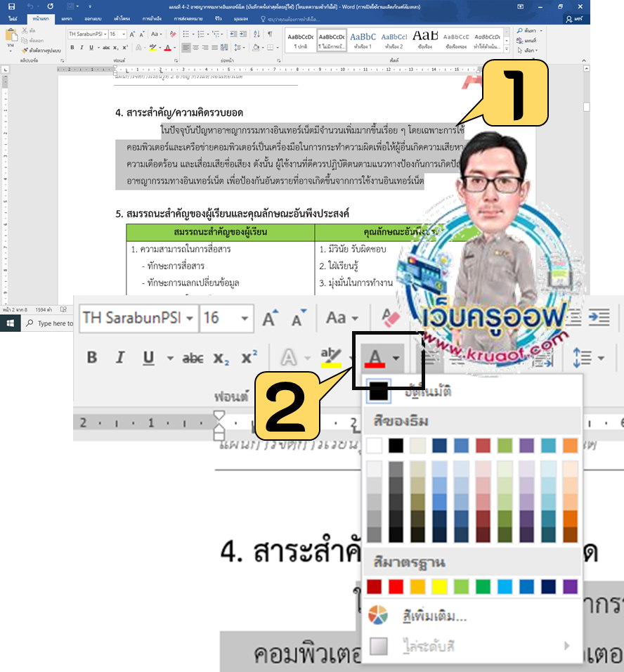The image size is (624, 672).
Task: Click the font color button in the enlarged toolbar
Action: click(x=375, y=358)
